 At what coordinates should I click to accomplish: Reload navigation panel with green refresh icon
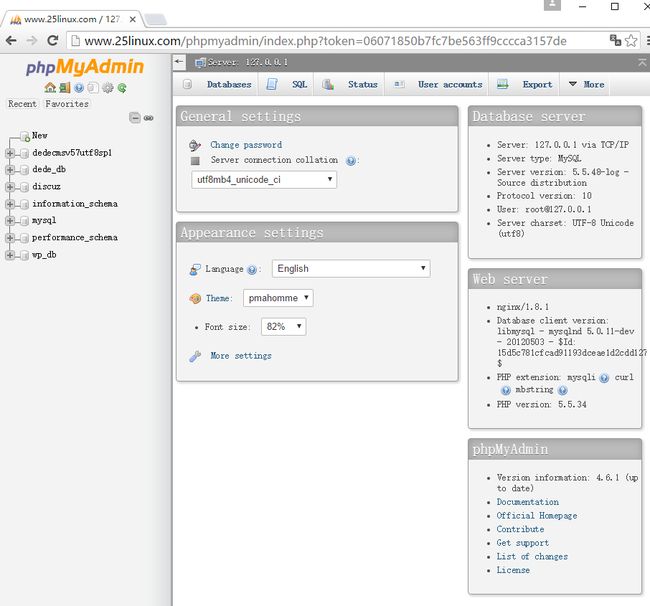point(122,88)
